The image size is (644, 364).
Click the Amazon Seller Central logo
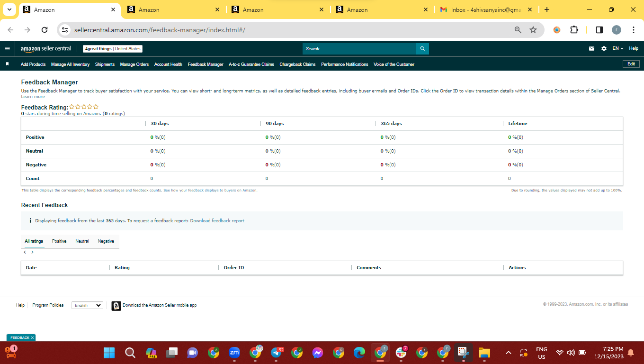(x=46, y=48)
